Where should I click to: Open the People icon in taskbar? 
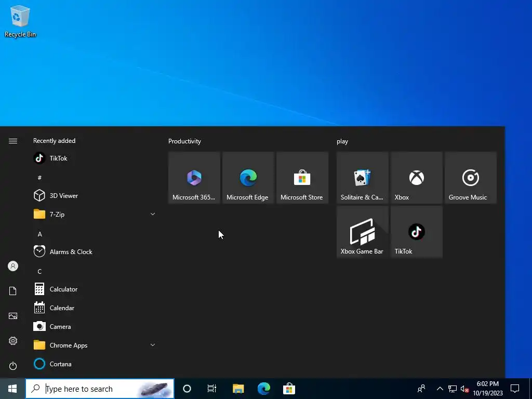coord(421,389)
